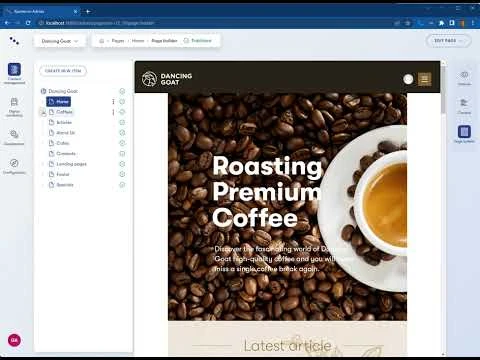Open the browser extensions puzzle icon
Image resolution: width=480 pixels, height=360 pixels.
[x=441, y=23]
